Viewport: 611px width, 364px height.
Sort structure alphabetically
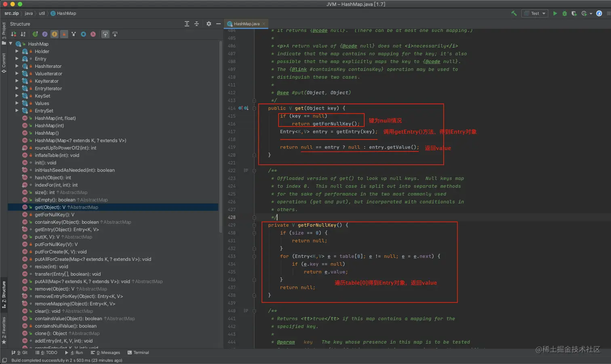pyautogui.click(x=23, y=34)
